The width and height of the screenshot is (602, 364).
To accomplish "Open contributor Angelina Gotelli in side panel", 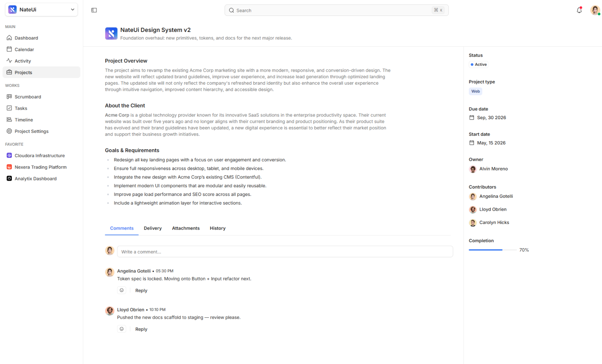I will tap(491, 197).
